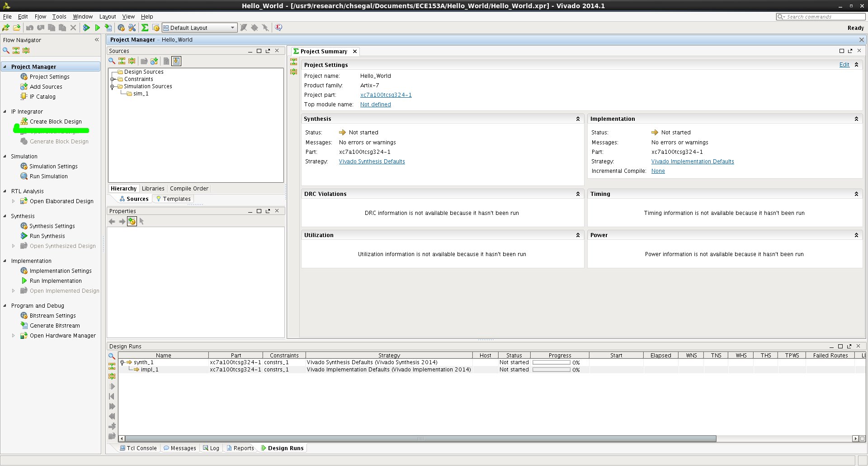Screen dimensions: 868x466
Task: Open the Tcl Console tab
Action: click(x=138, y=448)
